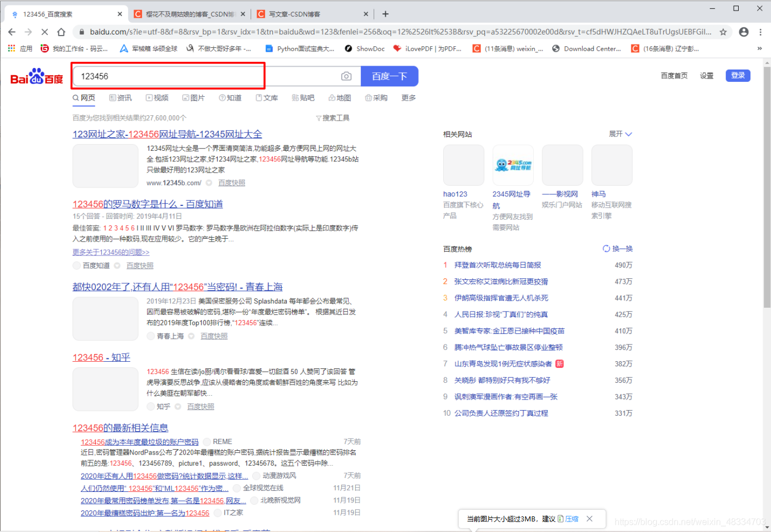Open result 123456的罗马数字是什么 - 百度知道

pyautogui.click(x=148, y=204)
